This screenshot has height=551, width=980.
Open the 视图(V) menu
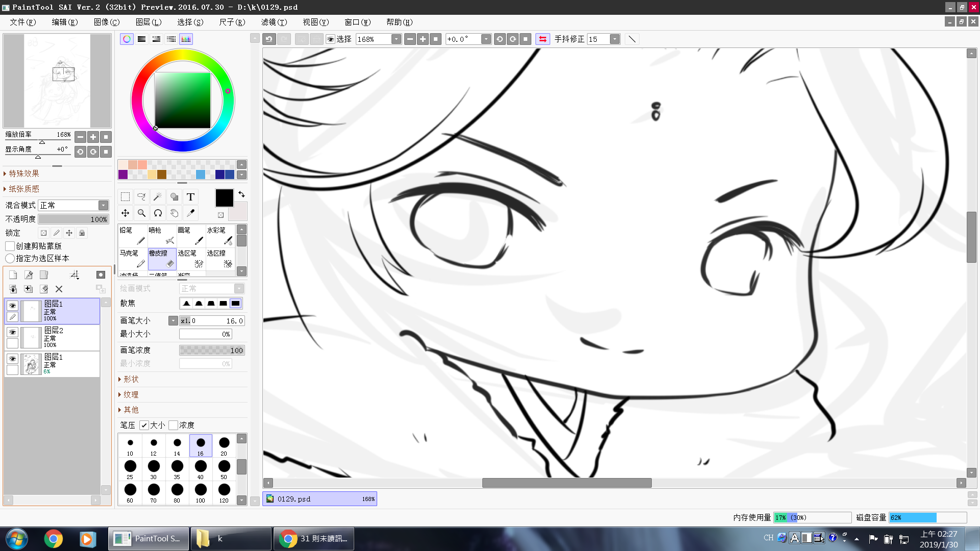(316, 22)
